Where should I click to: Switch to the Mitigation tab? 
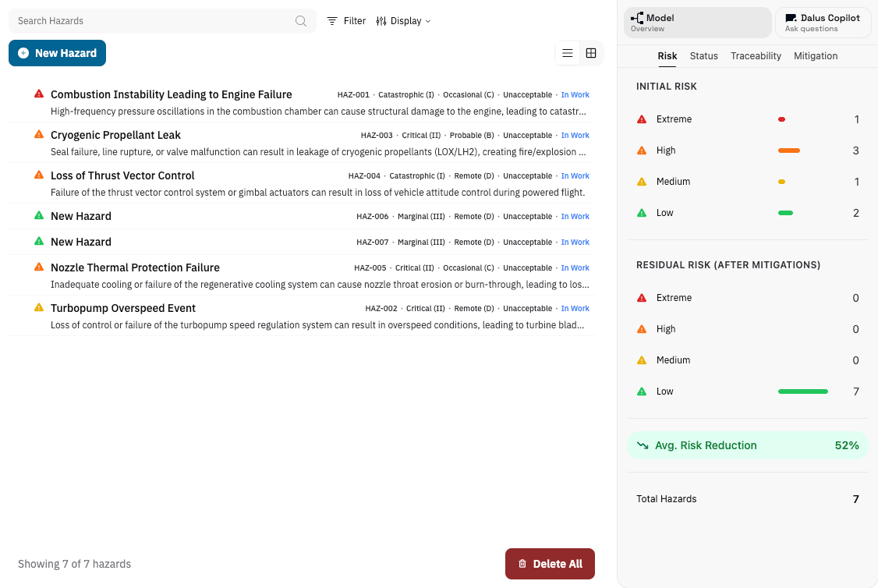[x=816, y=56]
